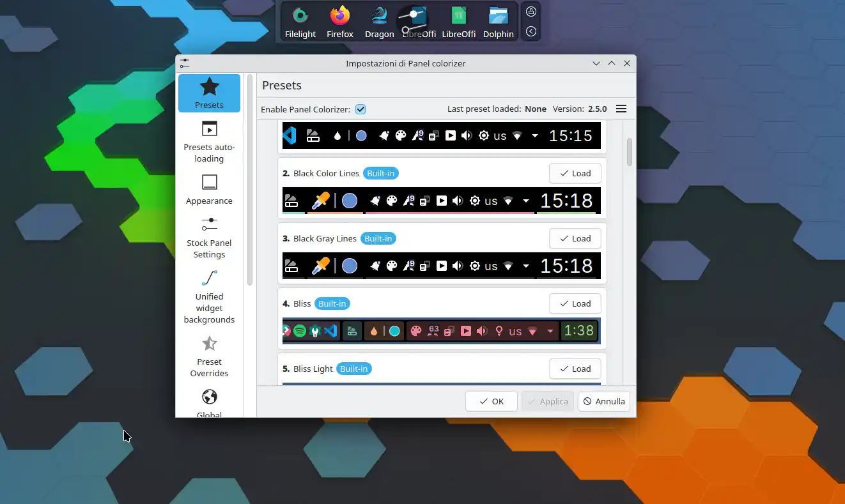Viewport: 845px width, 504px height.
Task: Open the Preset Overrides section
Action: pyautogui.click(x=209, y=356)
